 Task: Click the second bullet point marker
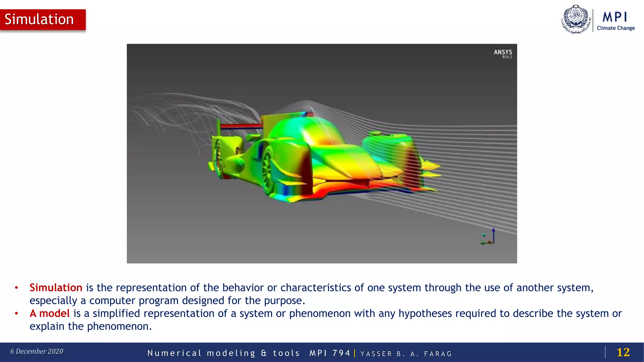[16, 313]
